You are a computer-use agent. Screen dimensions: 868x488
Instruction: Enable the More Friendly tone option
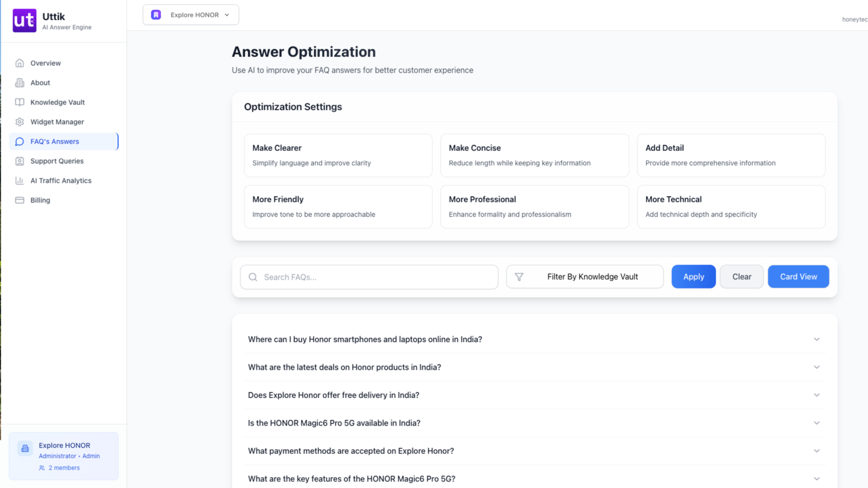pyautogui.click(x=337, y=207)
